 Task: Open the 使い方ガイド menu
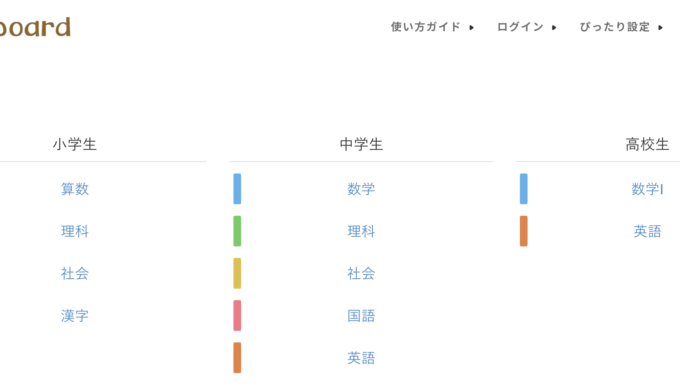[x=425, y=27]
